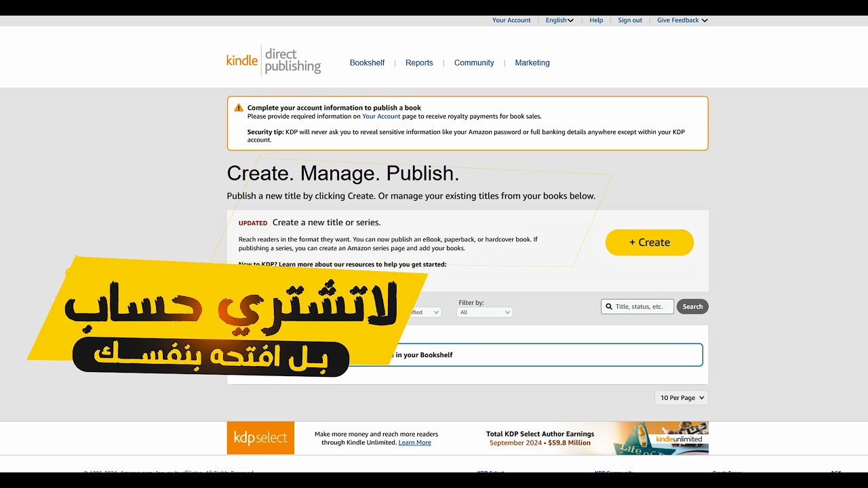Go to the Community tab
This screenshot has height=488, width=868.
pyautogui.click(x=474, y=62)
